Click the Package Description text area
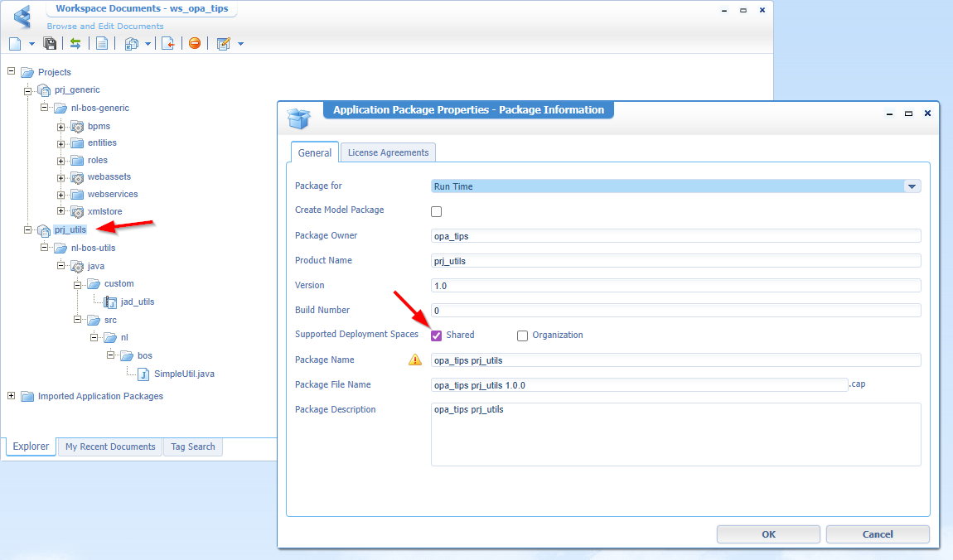 pos(675,434)
